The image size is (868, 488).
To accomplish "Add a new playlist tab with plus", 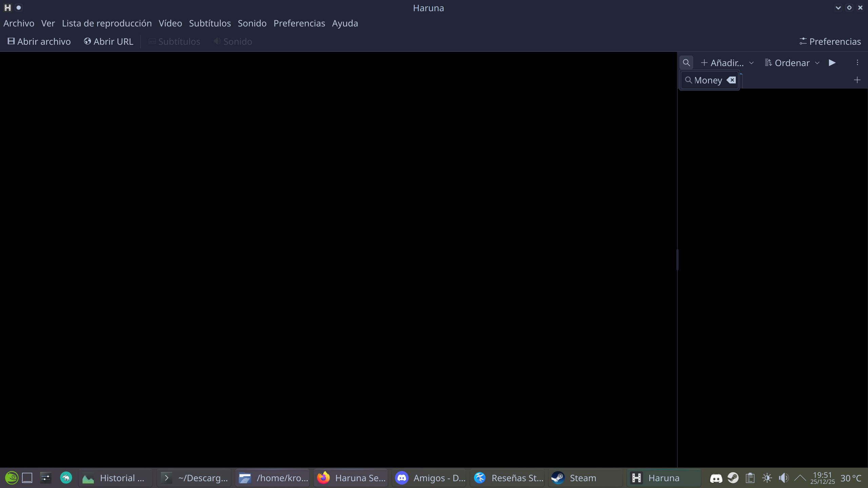I will [x=857, y=80].
